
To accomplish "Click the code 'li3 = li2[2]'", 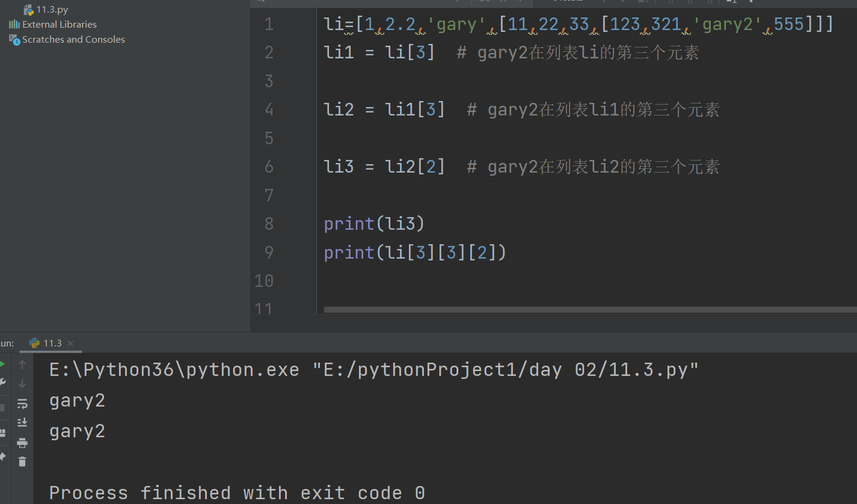I will tap(384, 167).
